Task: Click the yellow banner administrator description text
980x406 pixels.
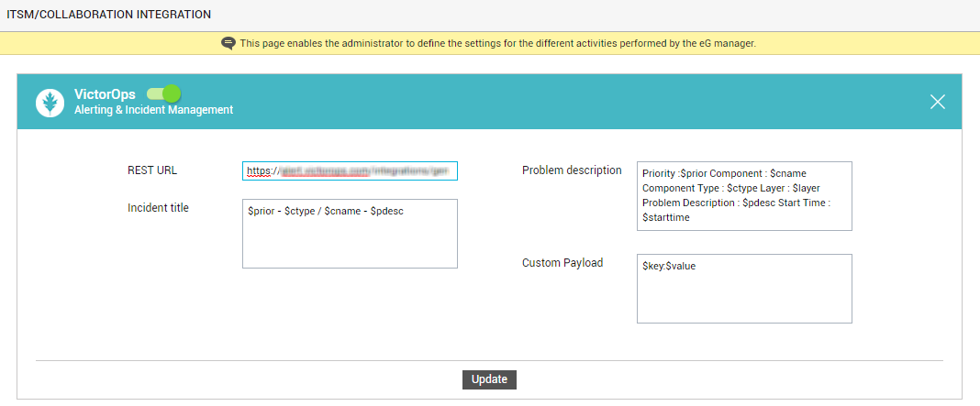Action: pyautogui.click(x=498, y=44)
